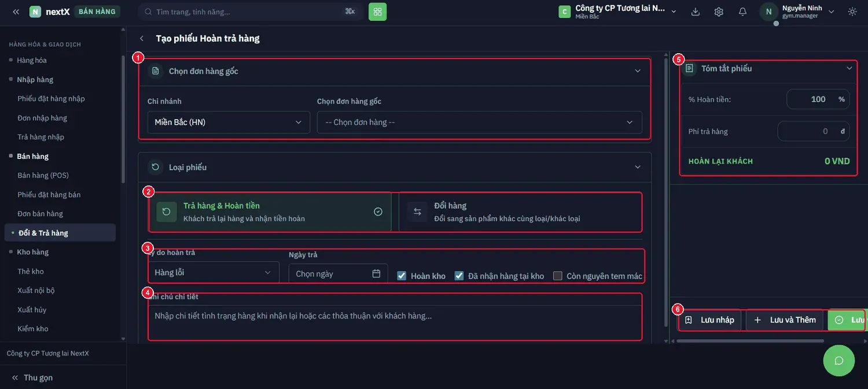This screenshot has height=389, width=868.
Task: Collapse the Tóm tắt phiếu panel
Action: [849, 68]
